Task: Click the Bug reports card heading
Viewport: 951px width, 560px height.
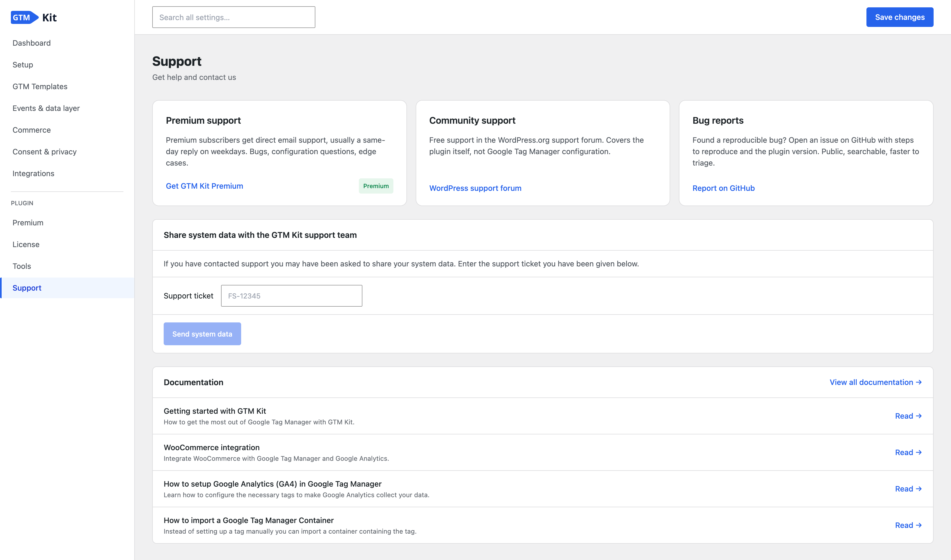Action: pos(718,120)
